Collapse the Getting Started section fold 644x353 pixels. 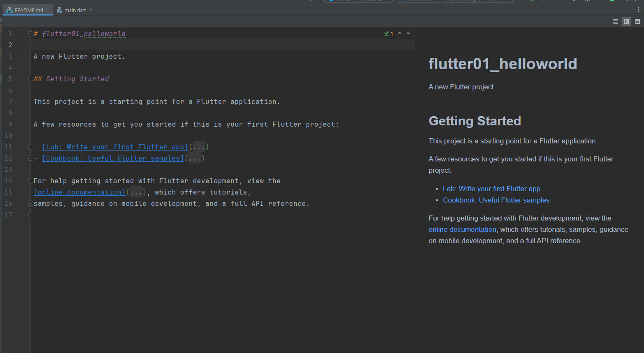(x=31, y=79)
